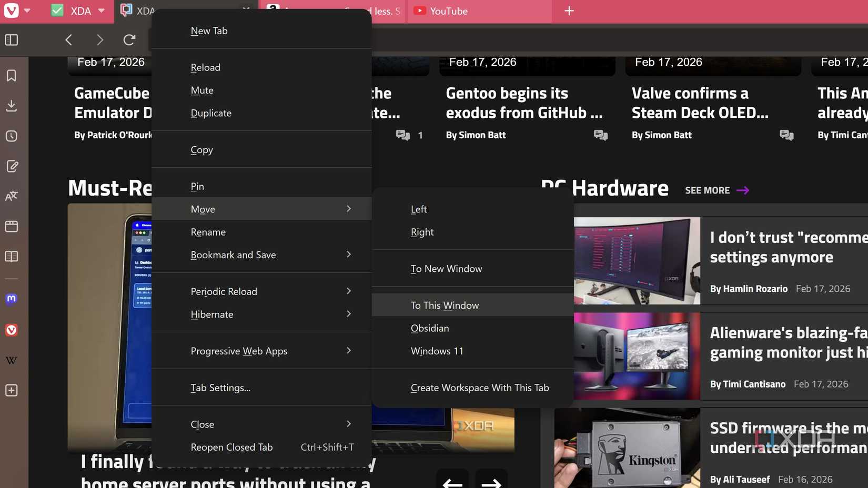The height and width of the screenshot is (488, 868).
Task: Choose Reopen Closed Tab
Action: (x=261, y=447)
